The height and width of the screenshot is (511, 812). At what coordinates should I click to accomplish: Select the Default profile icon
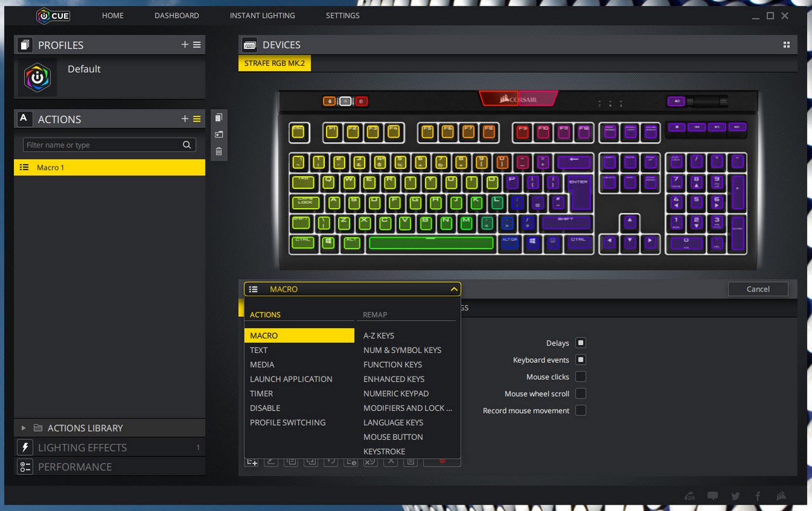37,77
